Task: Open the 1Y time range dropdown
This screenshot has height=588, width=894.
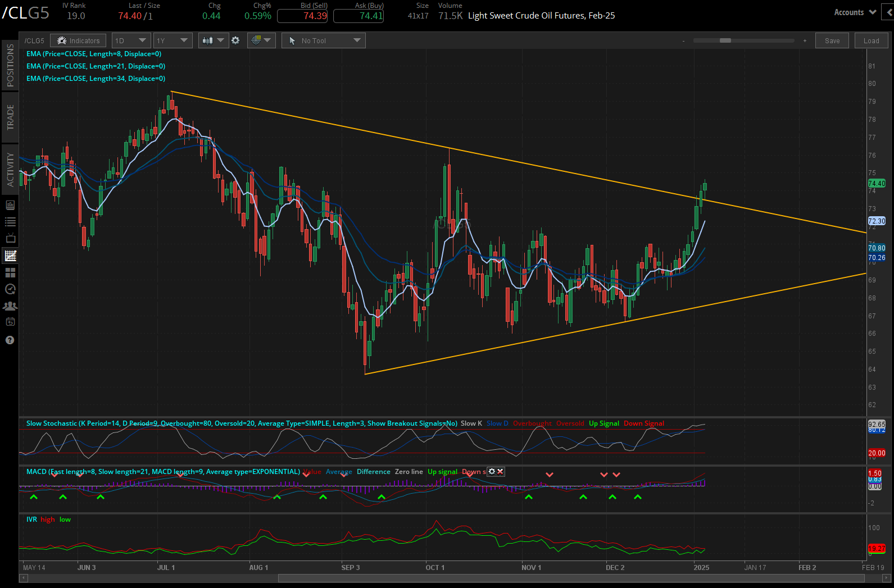Action: point(173,40)
